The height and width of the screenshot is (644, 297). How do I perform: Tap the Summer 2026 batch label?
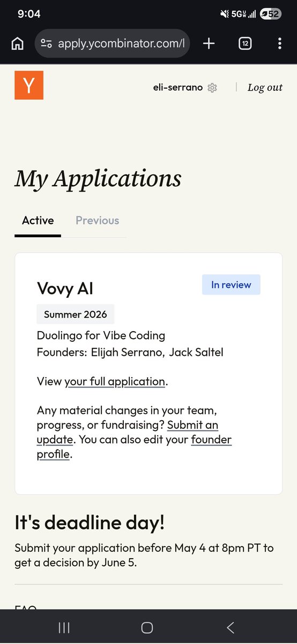(76, 314)
